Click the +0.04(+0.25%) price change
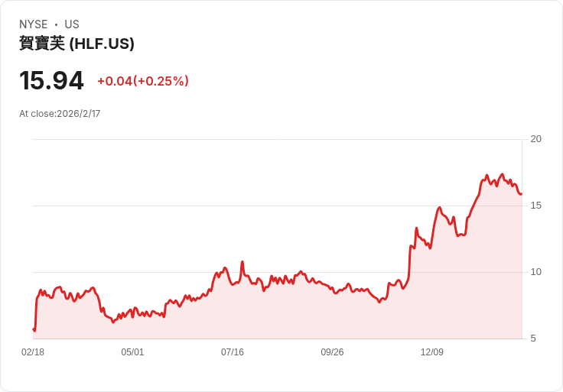This screenshot has height=392, width=563. pos(143,81)
